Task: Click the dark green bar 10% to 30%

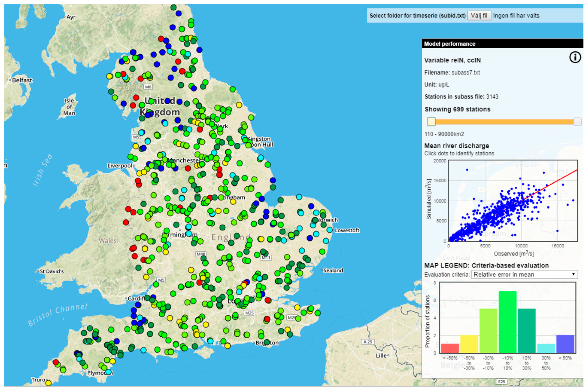Action: tap(527, 331)
